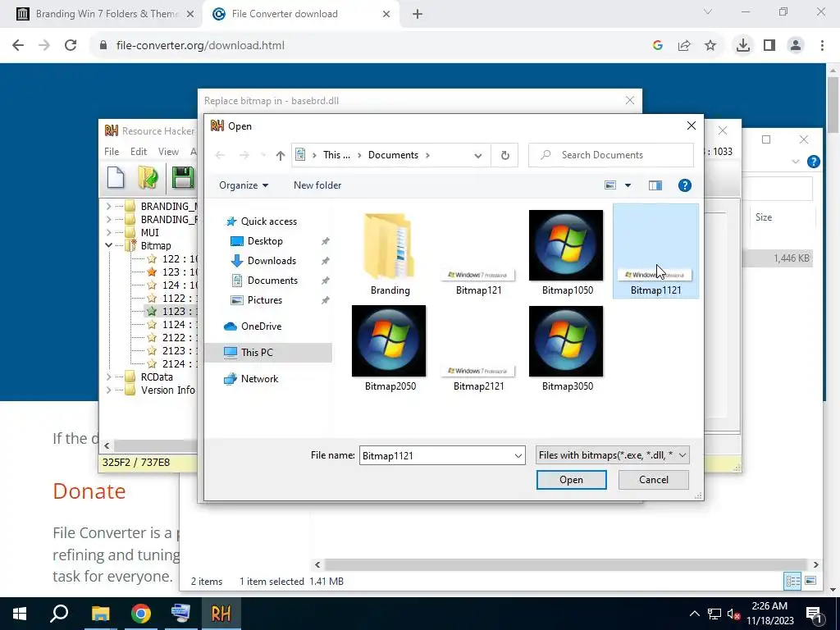The width and height of the screenshot is (840, 630).
Task: Switch to Branding Win 7 Folders tab
Action: 101,14
